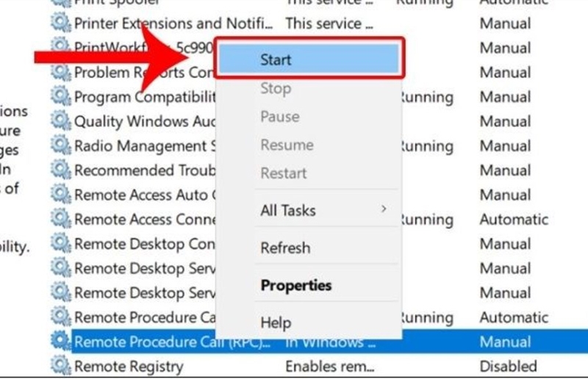Click the Remote Registry service gear icon

coord(60,365)
